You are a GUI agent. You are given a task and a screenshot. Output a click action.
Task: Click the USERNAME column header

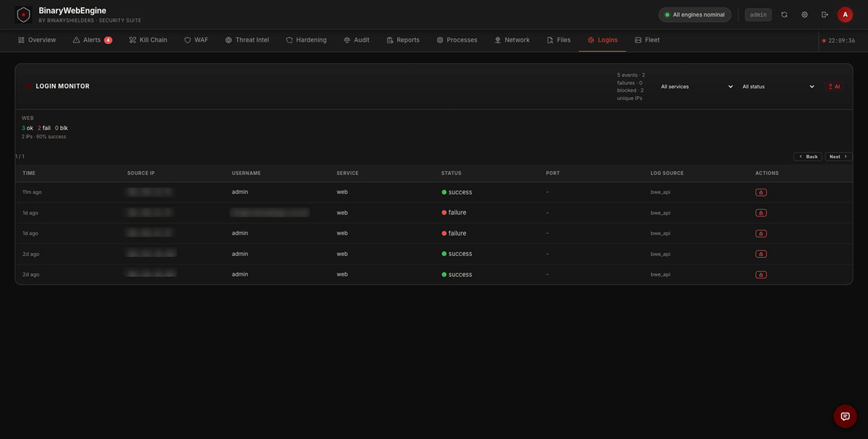(x=247, y=173)
